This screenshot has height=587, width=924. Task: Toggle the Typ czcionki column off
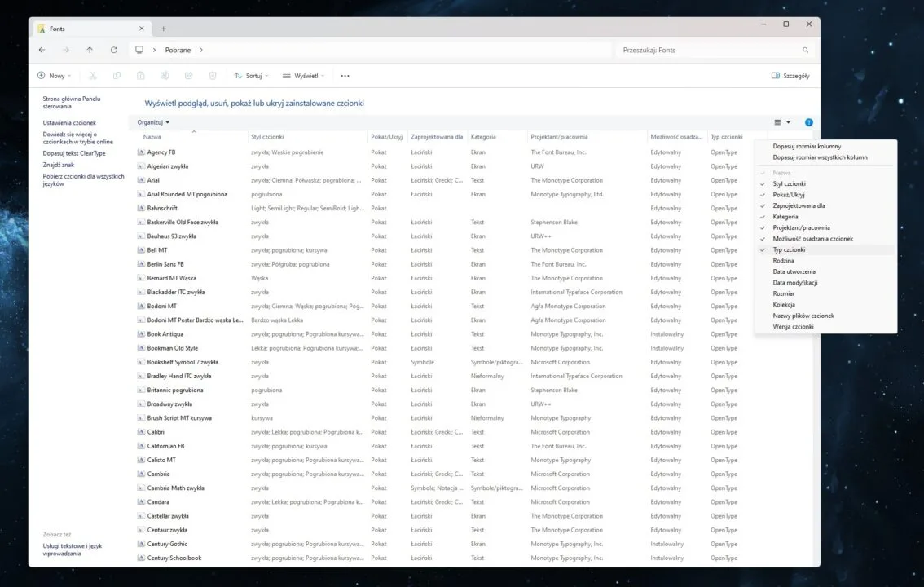789,249
